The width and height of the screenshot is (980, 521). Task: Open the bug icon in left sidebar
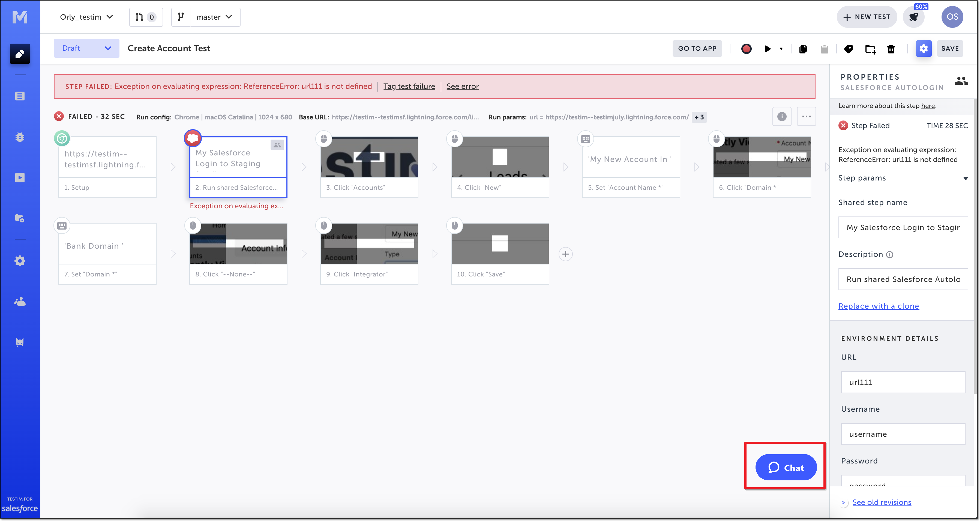pos(20,137)
